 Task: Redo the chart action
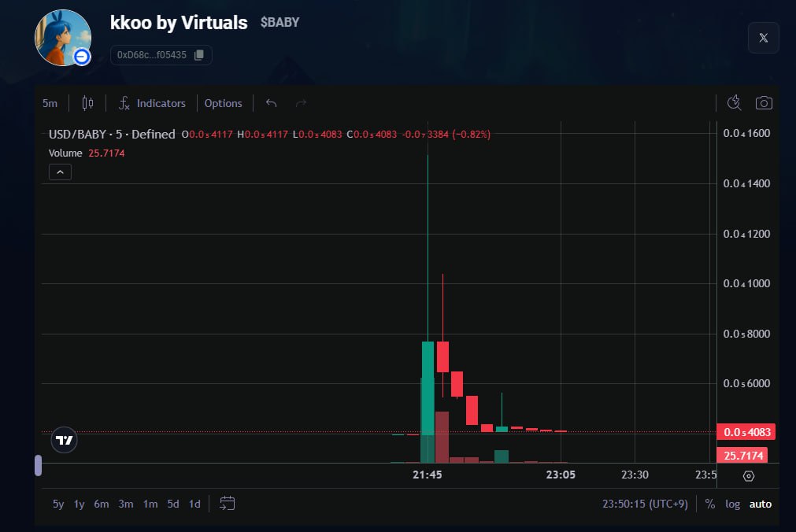point(301,103)
